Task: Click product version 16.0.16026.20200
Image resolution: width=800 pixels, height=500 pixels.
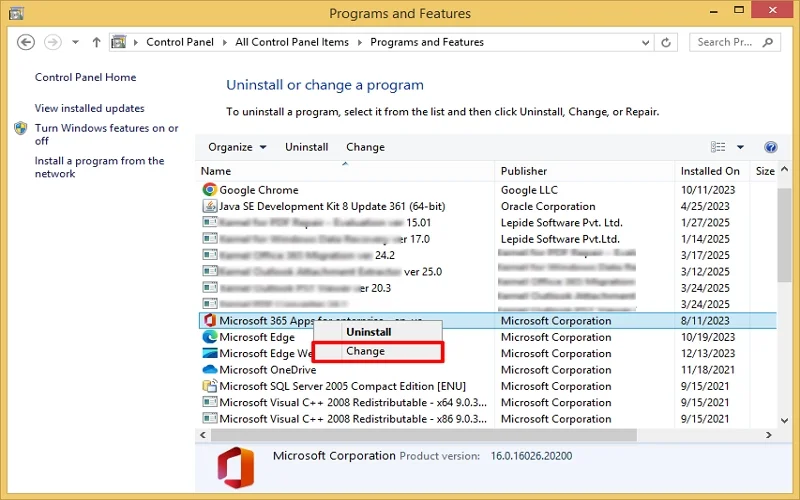Action: 531,456
